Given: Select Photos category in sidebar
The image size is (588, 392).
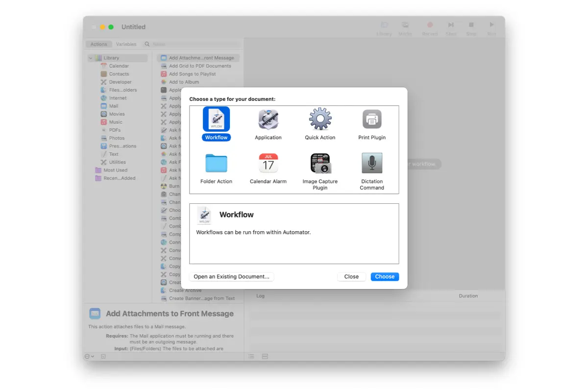Looking at the screenshot, I should point(117,138).
